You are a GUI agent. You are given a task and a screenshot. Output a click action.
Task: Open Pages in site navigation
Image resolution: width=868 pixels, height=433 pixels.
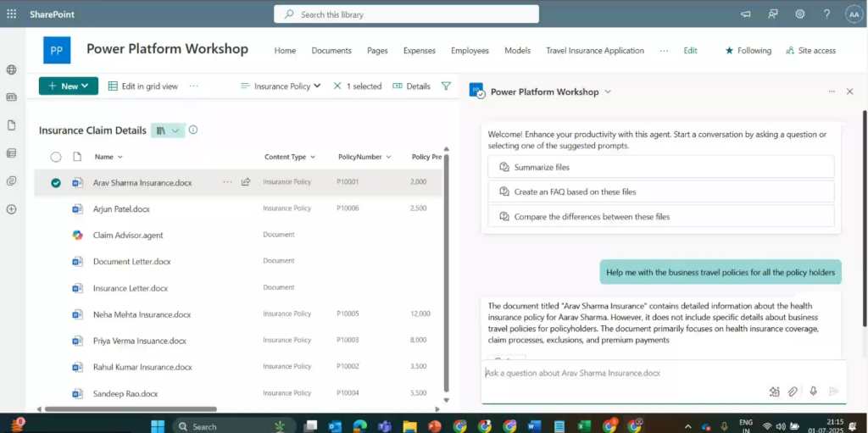[377, 50]
